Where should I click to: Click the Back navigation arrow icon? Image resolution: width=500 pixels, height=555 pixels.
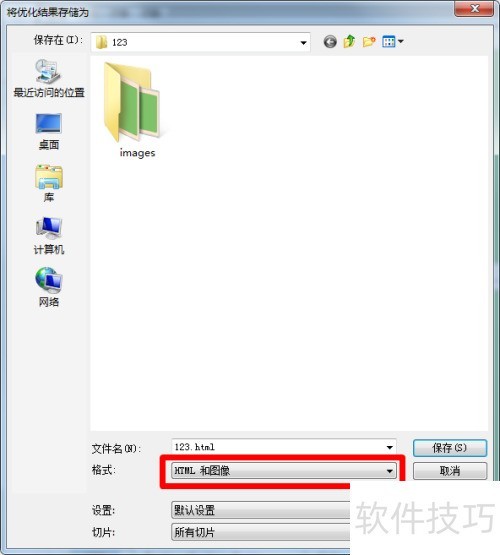330,42
